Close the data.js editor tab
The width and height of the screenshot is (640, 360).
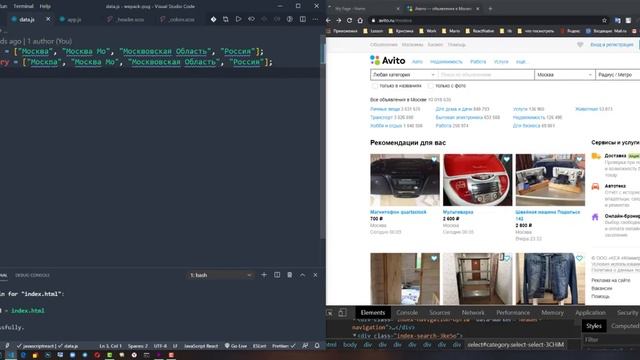point(48,19)
